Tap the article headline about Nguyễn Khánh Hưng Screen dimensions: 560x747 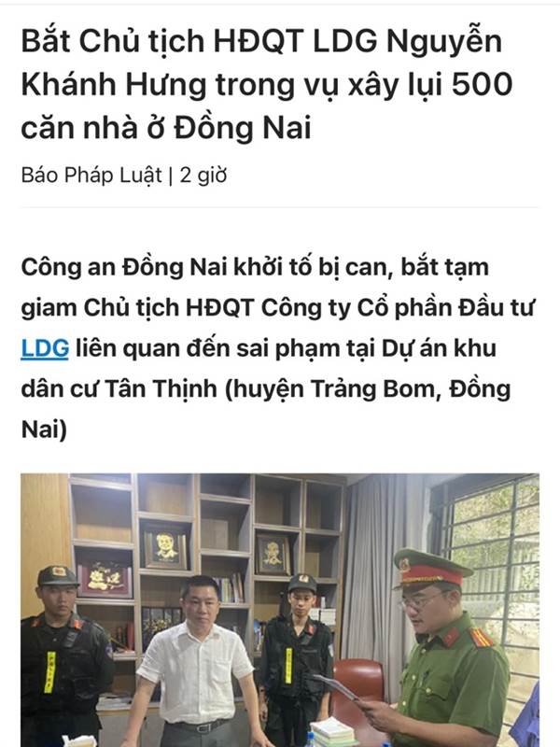[x=267, y=84]
